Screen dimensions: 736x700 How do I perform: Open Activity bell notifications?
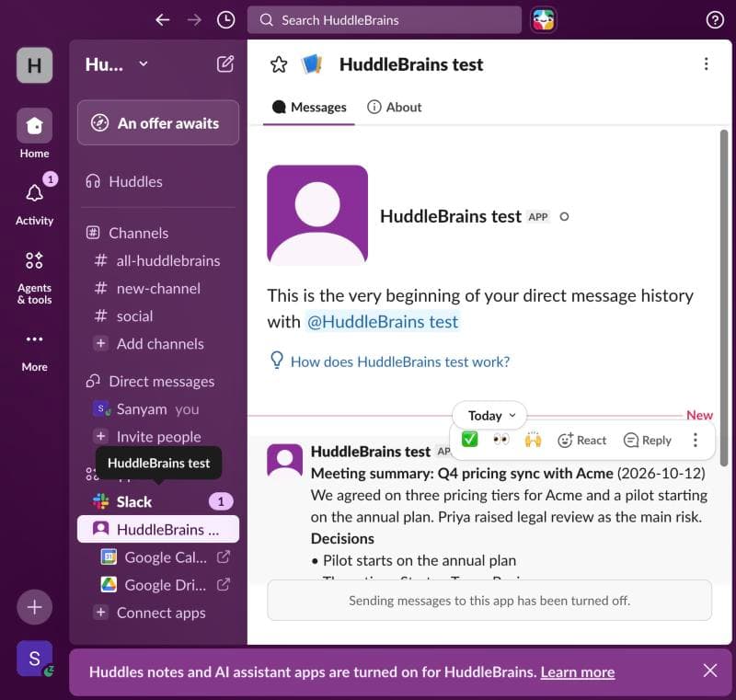(34, 201)
